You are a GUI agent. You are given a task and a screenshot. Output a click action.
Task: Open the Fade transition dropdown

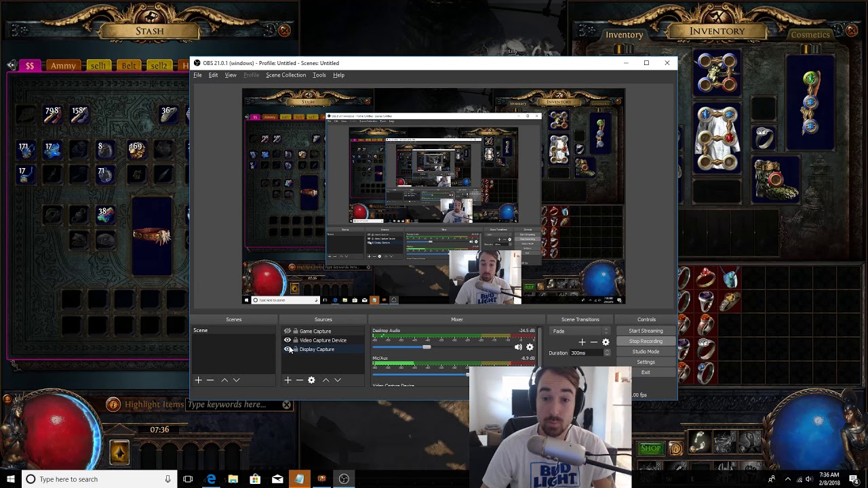pyautogui.click(x=580, y=331)
